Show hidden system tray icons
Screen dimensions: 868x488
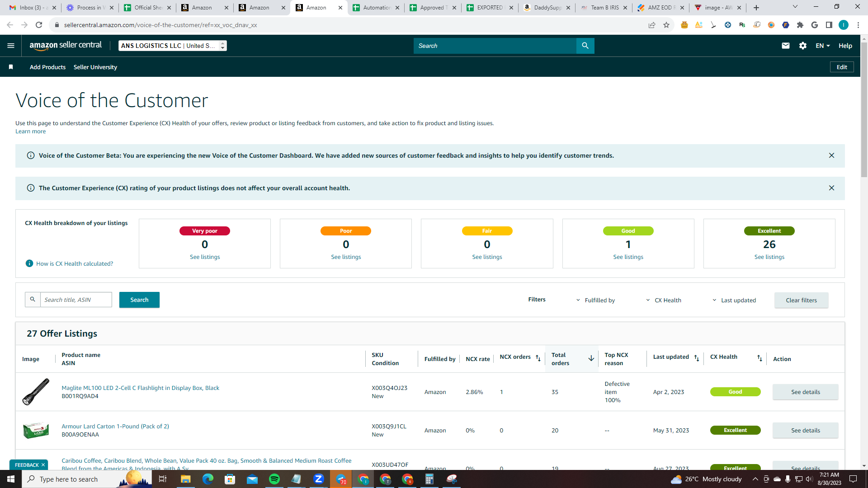pos(755,479)
